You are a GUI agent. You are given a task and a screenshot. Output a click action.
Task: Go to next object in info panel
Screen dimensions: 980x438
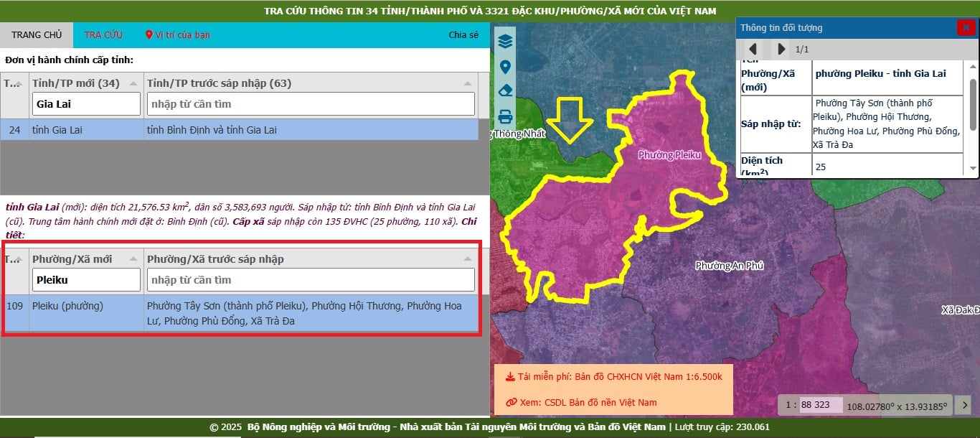click(781, 50)
